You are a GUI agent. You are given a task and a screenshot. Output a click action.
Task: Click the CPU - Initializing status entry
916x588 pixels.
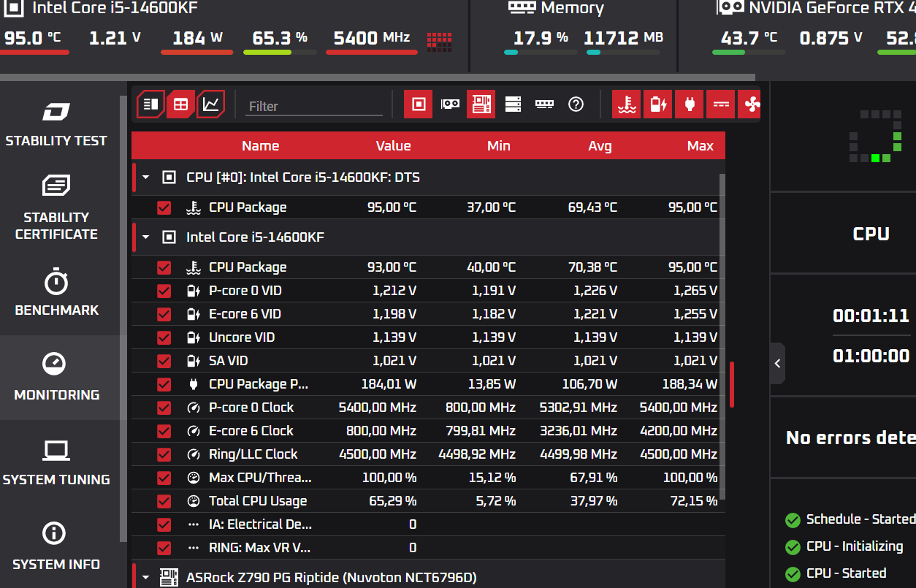tap(855, 546)
